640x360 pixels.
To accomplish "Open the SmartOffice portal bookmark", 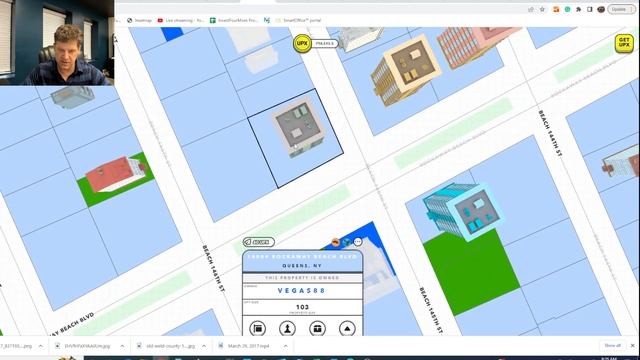I will pos(298,20).
